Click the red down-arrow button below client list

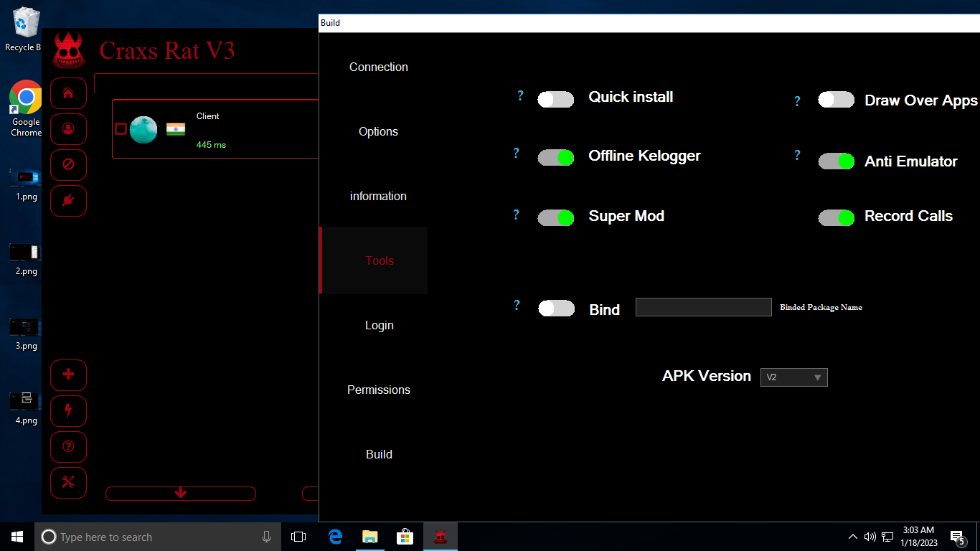(181, 494)
